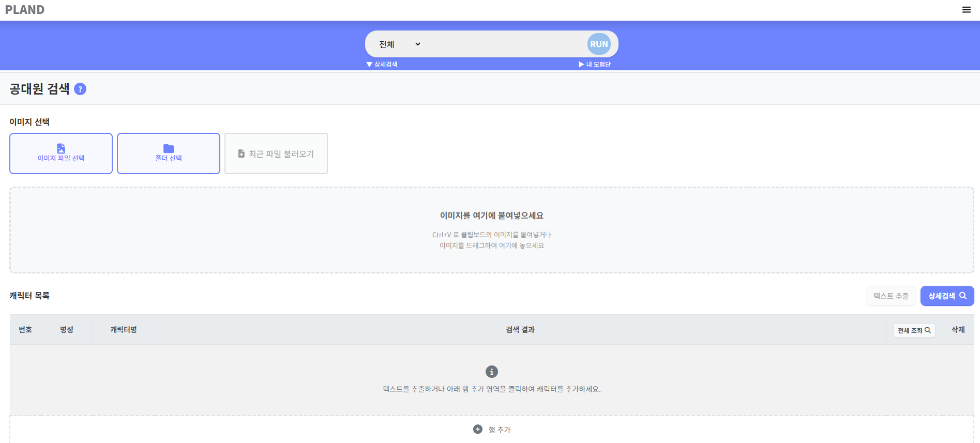Click the help question mark beside 공대원 검색
980x443 pixels.
point(80,89)
